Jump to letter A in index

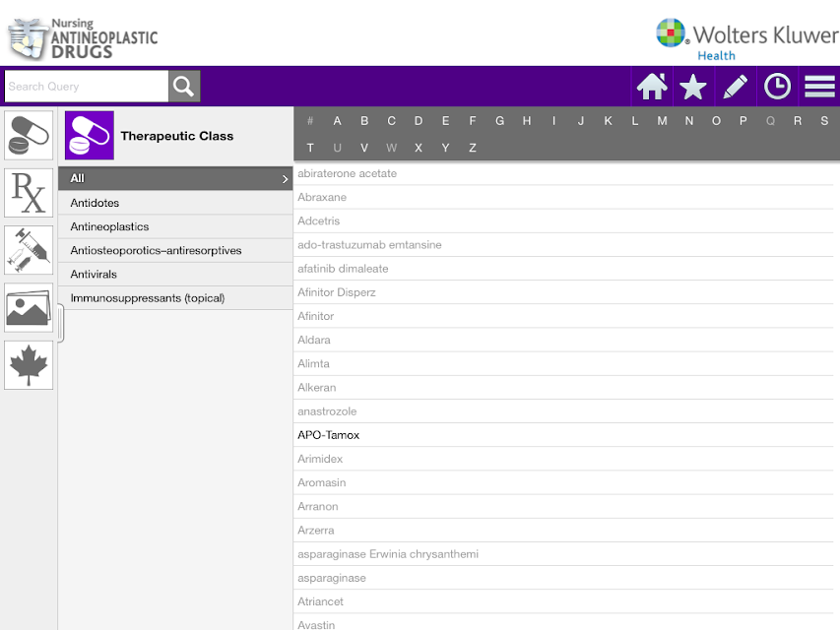(x=337, y=121)
